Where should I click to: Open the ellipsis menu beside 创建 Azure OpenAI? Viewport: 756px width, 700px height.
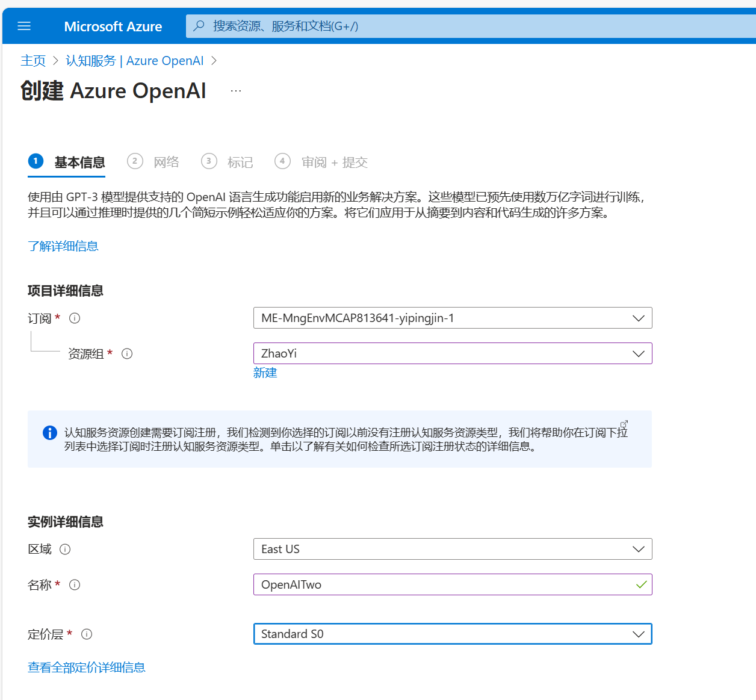coord(236,91)
